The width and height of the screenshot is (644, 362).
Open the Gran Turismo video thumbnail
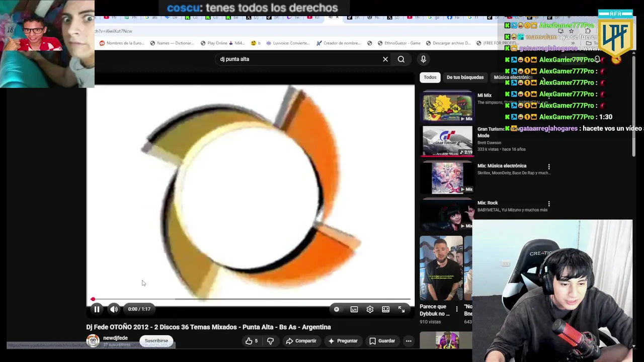[x=447, y=141]
